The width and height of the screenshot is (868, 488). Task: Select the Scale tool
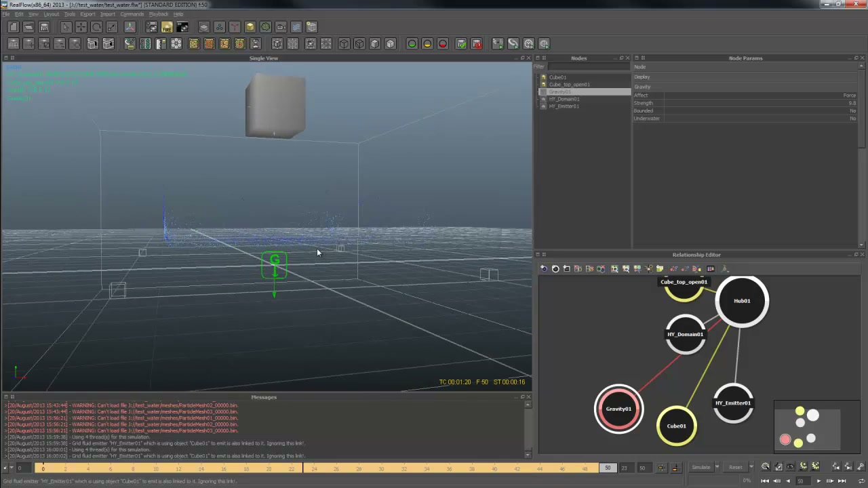112,27
